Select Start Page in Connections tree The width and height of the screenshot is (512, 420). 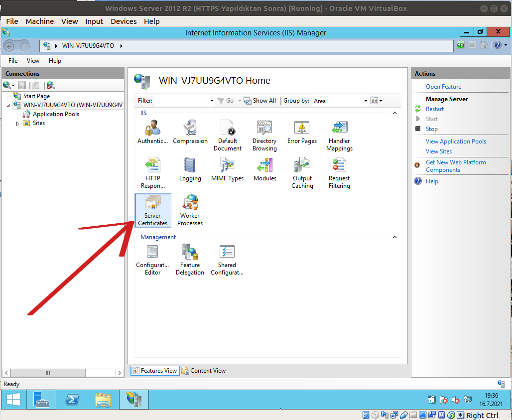click(x=36, y=96)
